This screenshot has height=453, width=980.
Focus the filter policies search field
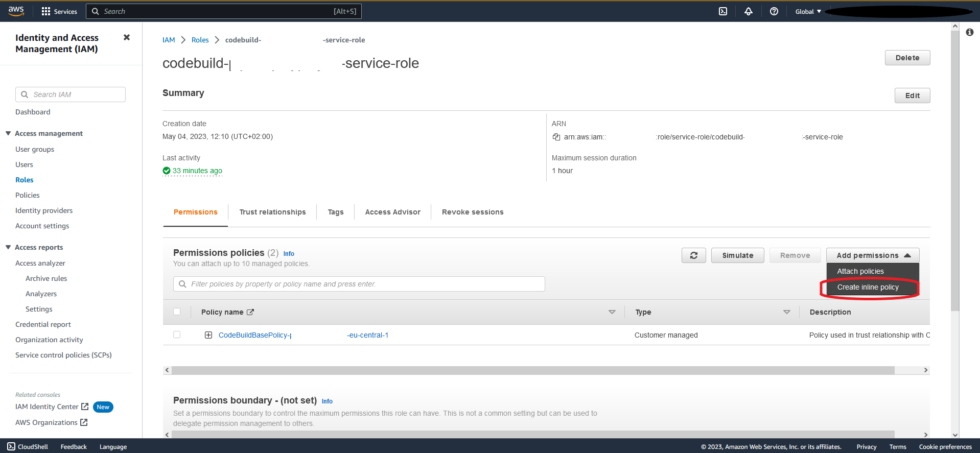tap(359, 284)
